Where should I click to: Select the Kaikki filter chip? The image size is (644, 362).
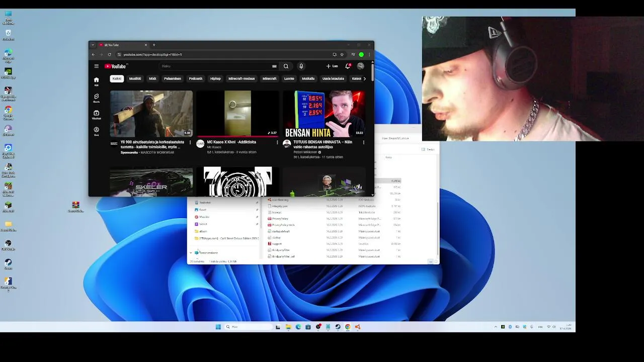click(117, 78)
